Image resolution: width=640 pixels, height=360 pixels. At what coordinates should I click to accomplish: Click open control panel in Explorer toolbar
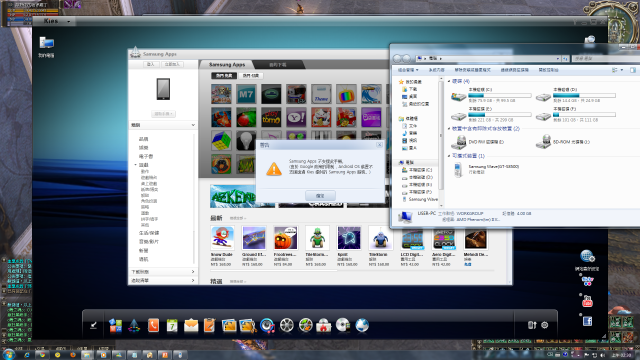(548, 70)
